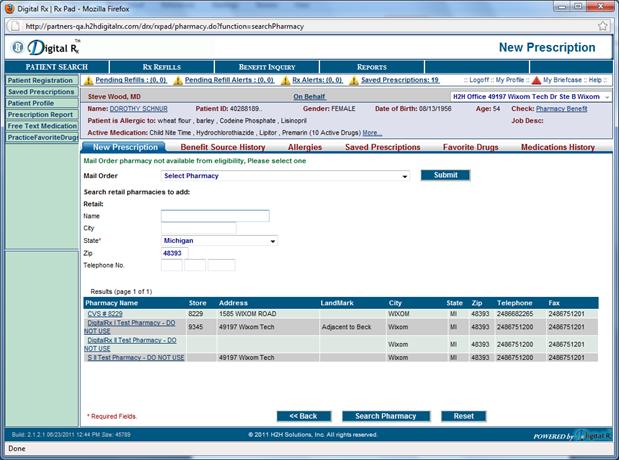Click the Firefox icon in title bar
The width and height of the screenshot is (619, 460).
pos(9,7)
